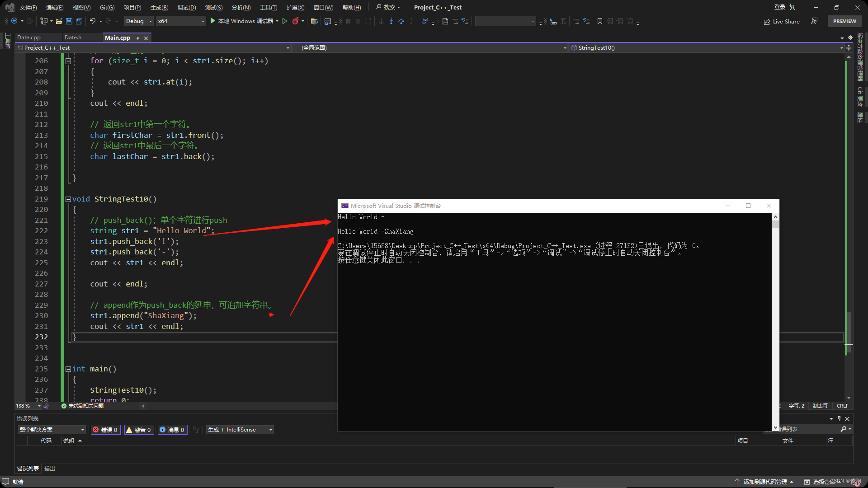Screen dimensions: 868x488
Task: Click the Navigate Backward toolbar icon
Action: point(14,21)
